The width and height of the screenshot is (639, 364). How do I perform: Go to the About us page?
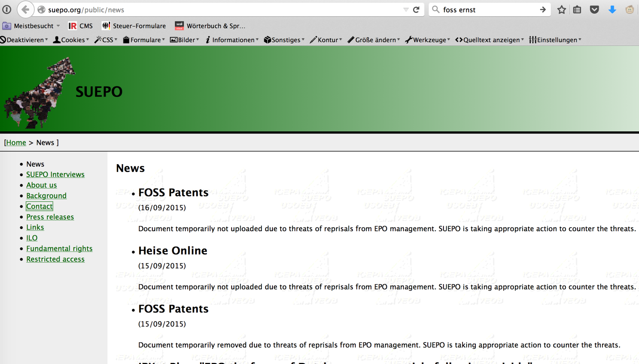point(41,185)
